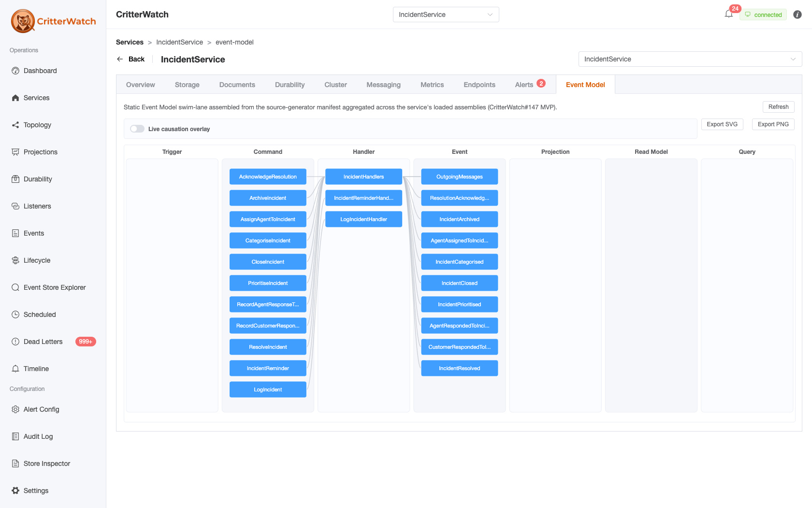Screen dimensions: 812x508
Task: Select the IncidentPrioritised event node
Action: pyautogui.click(x=460, y=304)
